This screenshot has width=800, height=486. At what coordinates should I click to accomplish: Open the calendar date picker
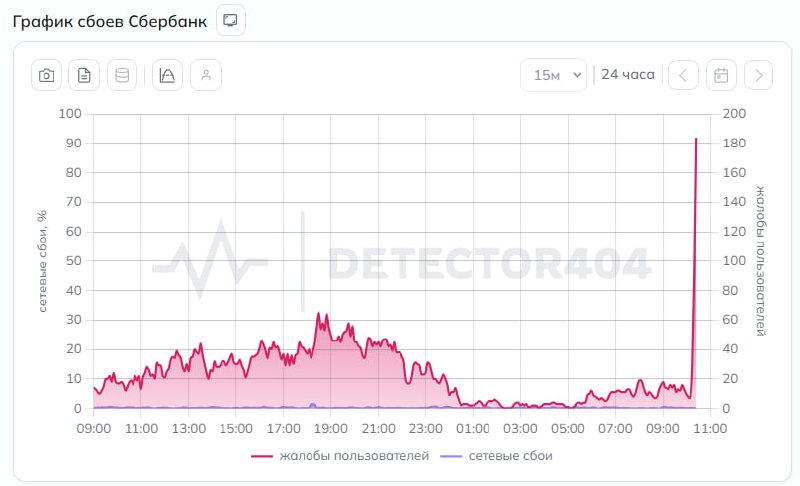(x=721, y=75)
